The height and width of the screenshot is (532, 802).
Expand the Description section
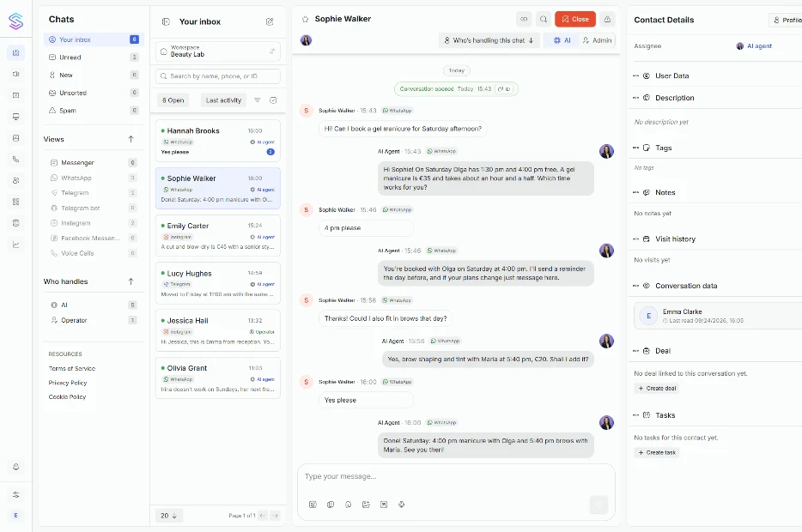pyautogui.click(x=674, y=98)
